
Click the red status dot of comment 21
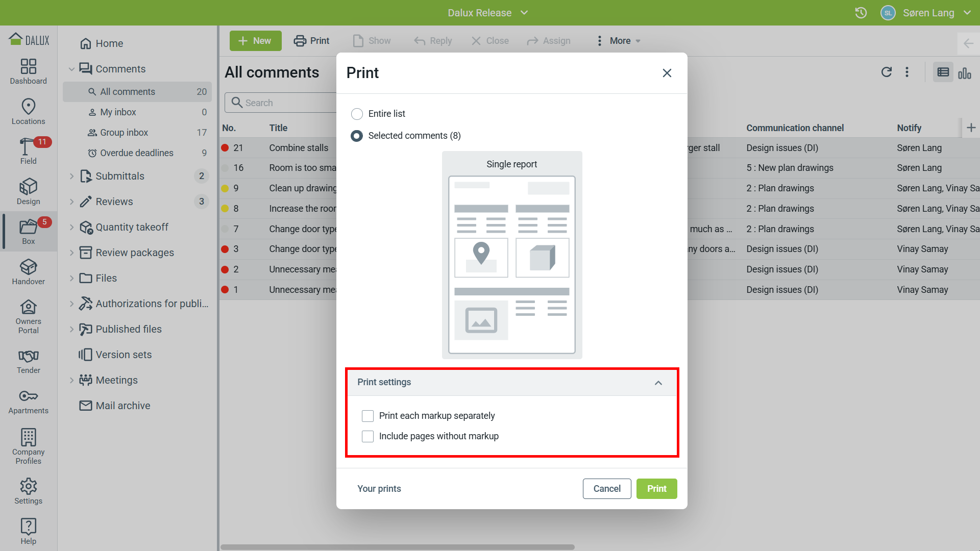coord(225,148)
